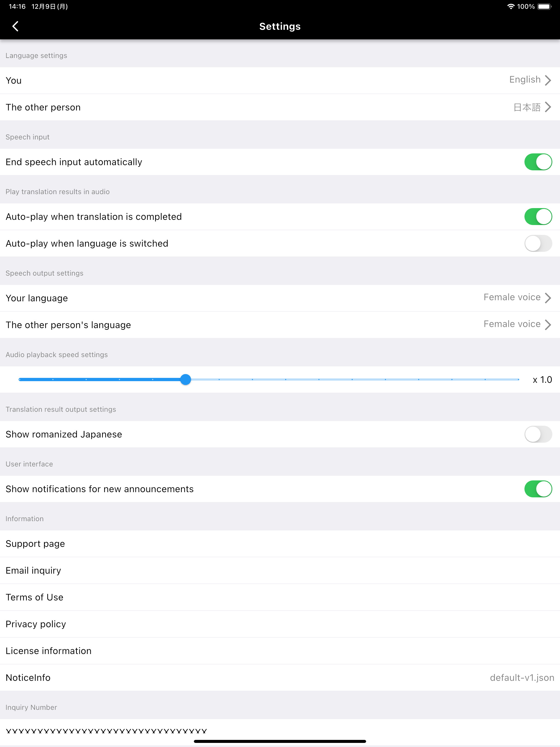Open the You language selector
Image resolution: width=560 pixels, height=747 pixels.
pos(280,80)
